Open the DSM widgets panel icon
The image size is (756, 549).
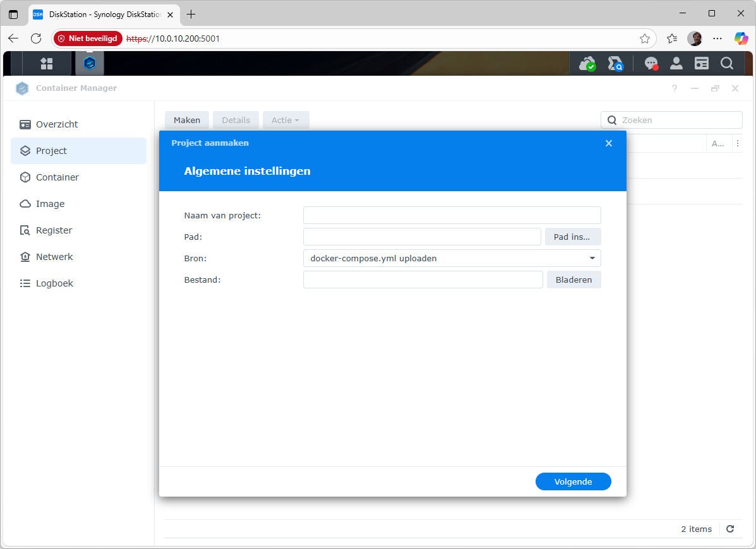[x=701, y=63]
